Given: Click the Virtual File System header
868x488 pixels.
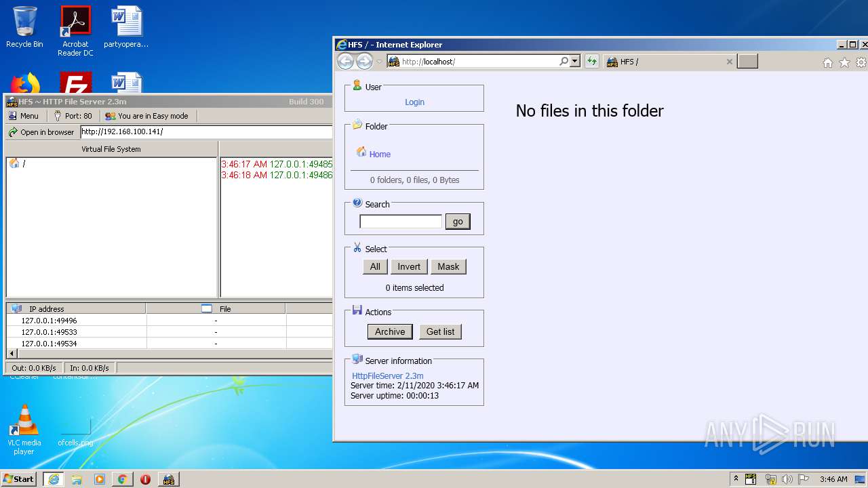Looking at the screenshot, I should click(x=111, y=149).
